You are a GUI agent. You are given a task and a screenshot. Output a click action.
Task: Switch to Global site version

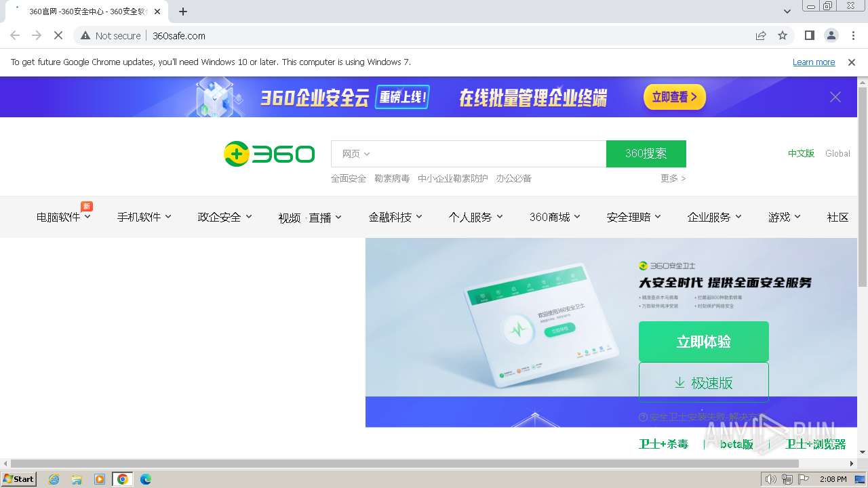click(837, 153)
